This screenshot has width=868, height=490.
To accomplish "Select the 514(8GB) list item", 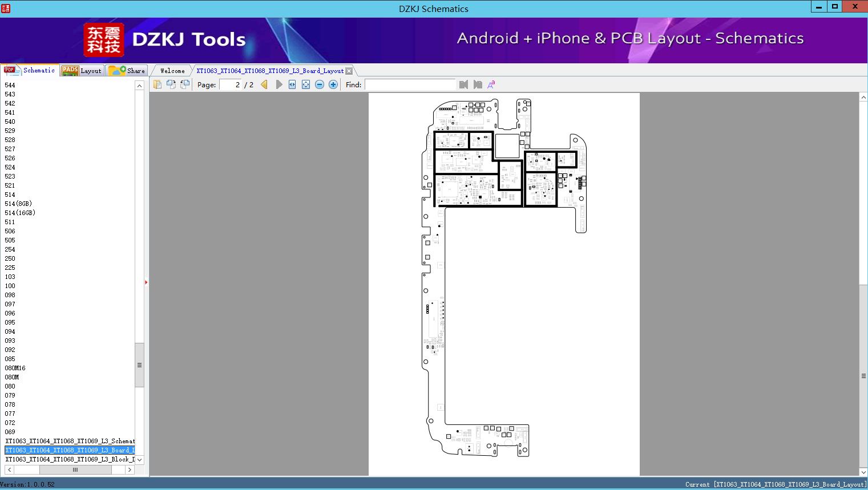I will tap(18, 204).
